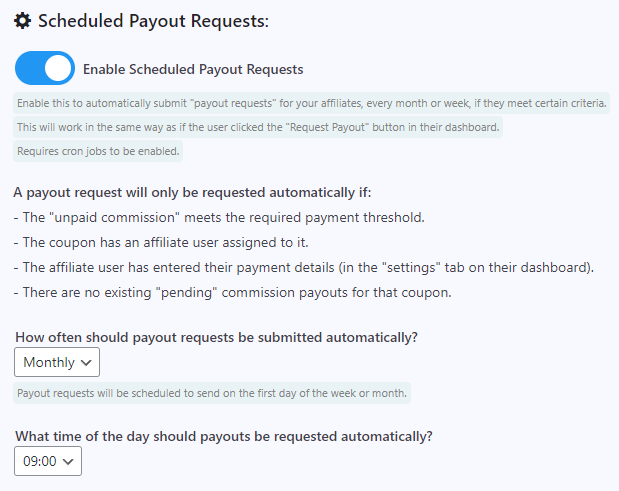Viewport: 619px width, 491px height.
Task: Click the white knob of the blue toggle
Action: [58, 68]
